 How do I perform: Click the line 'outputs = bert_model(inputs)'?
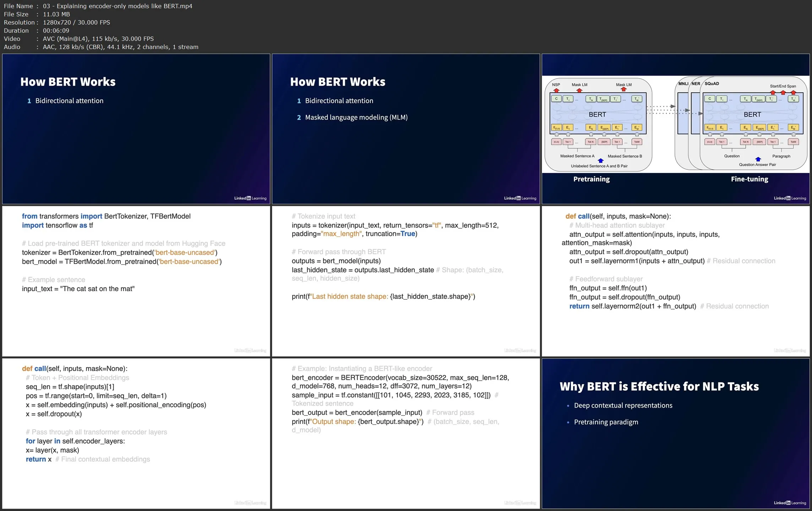click(x=336, y=261)
